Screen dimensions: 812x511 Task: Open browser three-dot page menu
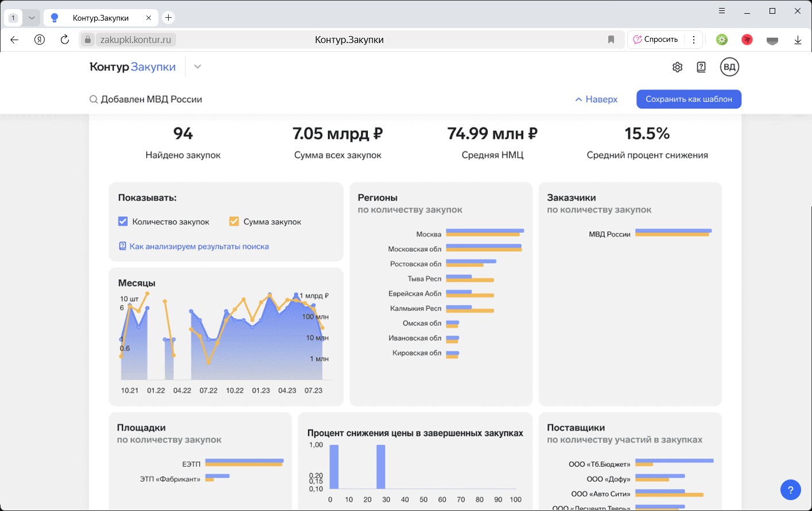[x=694, y=40]
